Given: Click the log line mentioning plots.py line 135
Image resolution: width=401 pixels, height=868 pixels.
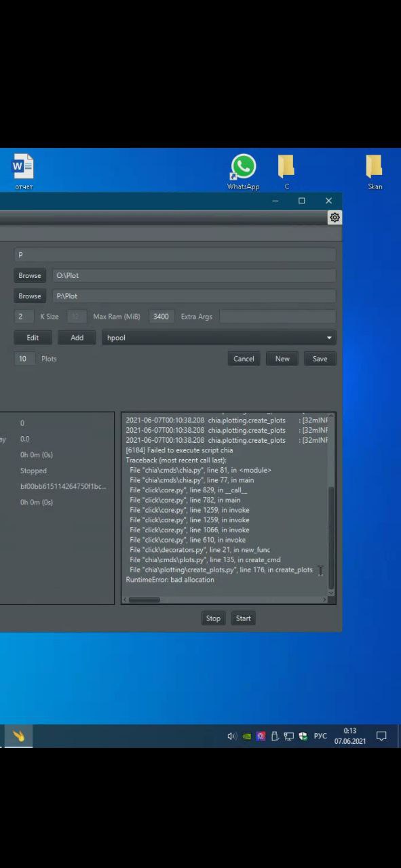Looking at the screenshot, I should [x=205, y=560].
